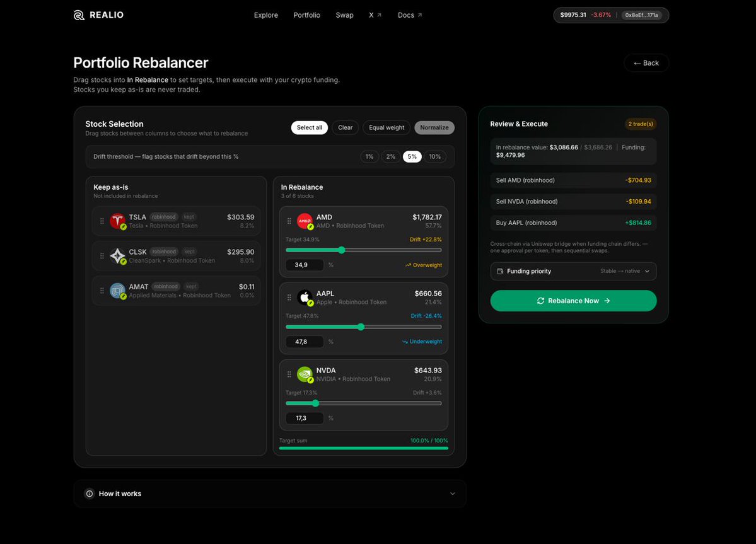Screen dimensions: 756x544
Task: Open the wallet address 0x8eEf...171a badge
Action: [x=641, y=15]
